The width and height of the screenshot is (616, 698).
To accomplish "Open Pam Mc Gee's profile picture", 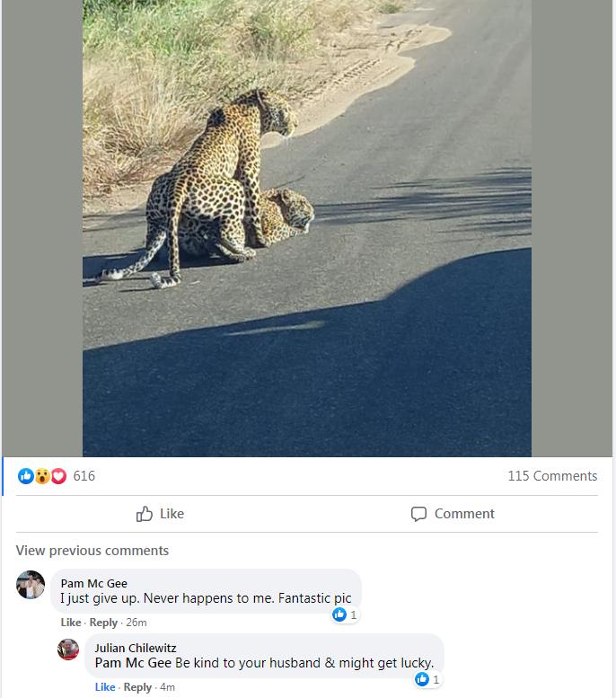I will [x=31, y=585].
